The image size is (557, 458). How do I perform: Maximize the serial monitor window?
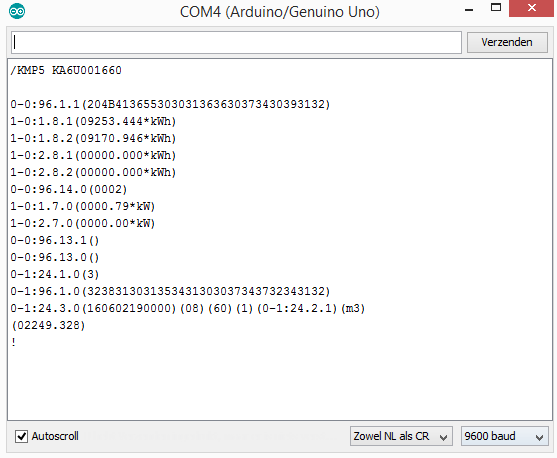coord(496,8)
